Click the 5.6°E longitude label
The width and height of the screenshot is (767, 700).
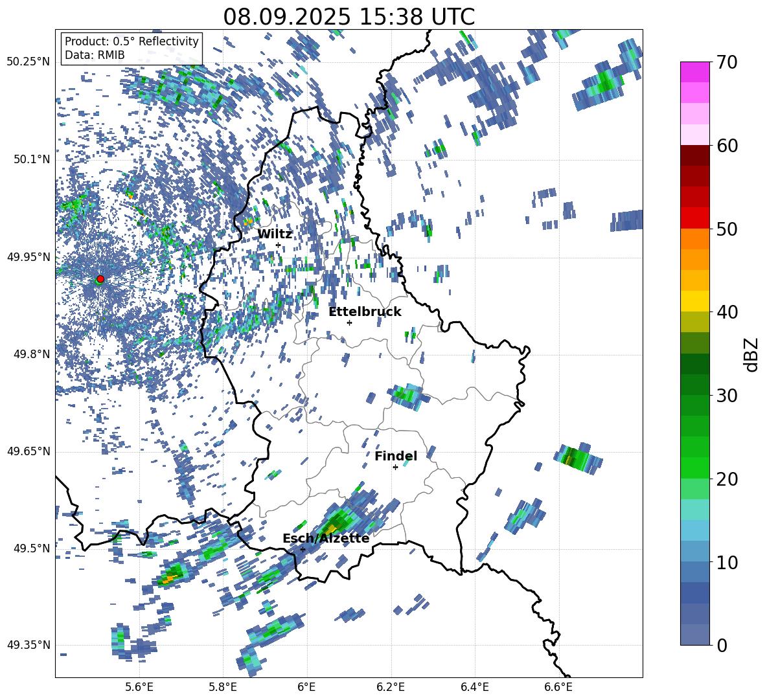click(139, 687)
